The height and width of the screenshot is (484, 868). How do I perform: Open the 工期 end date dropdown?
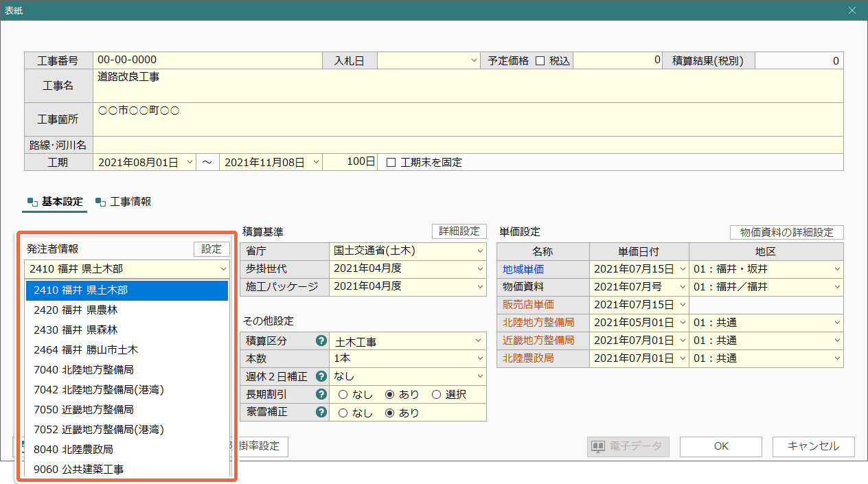[x=316, y=163]
